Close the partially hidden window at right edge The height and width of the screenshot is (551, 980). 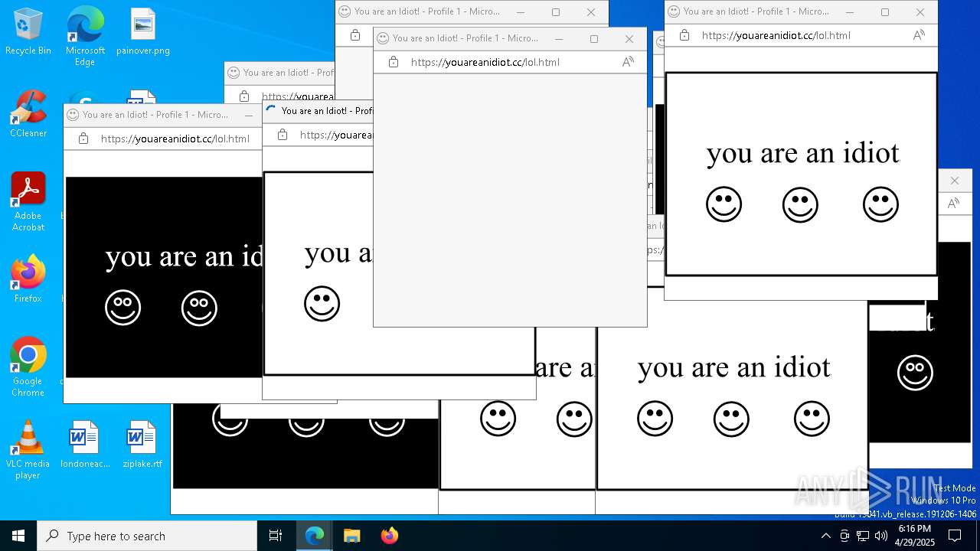[954, 181]
